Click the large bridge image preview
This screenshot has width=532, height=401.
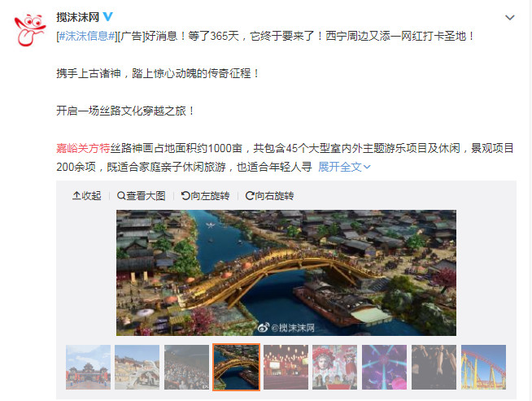[286, 272]
